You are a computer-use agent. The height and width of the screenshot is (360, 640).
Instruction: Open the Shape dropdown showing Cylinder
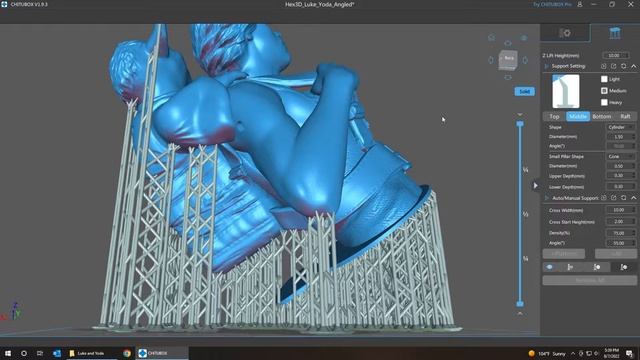pos(620,127)
